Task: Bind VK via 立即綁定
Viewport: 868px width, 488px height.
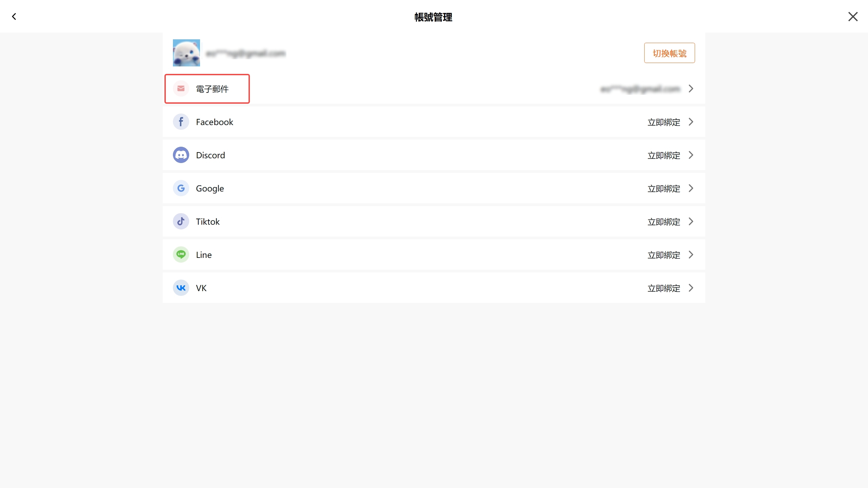Action: pyautogui.click(x=664, y=288)
